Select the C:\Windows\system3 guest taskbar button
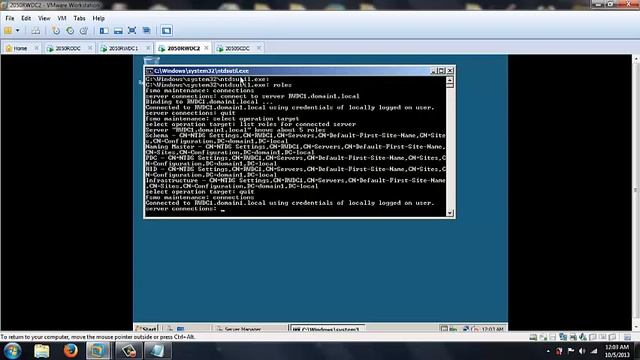The width and height of the screenshot is (640, 360). click(x=327, y=328)
